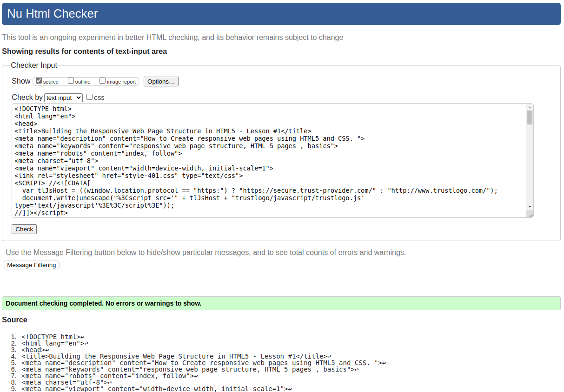Select source line 8 meta charset

click(x=66, y=382)
